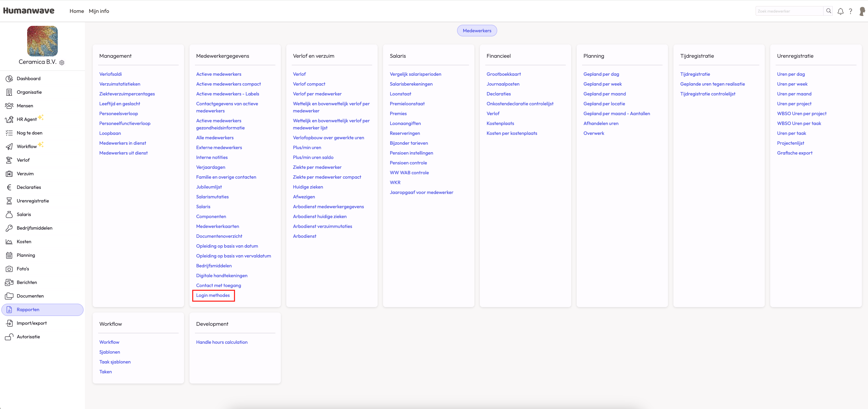Open Autorisatie in the sidebar
The image size is (868, 409).
(28, 337)
